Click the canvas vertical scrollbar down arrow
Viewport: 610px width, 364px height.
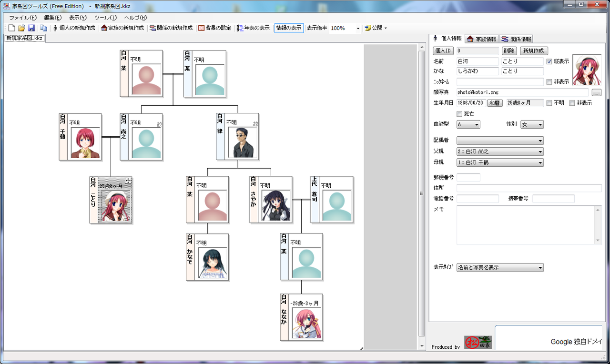pyautogui.click(x=421, y=346)
